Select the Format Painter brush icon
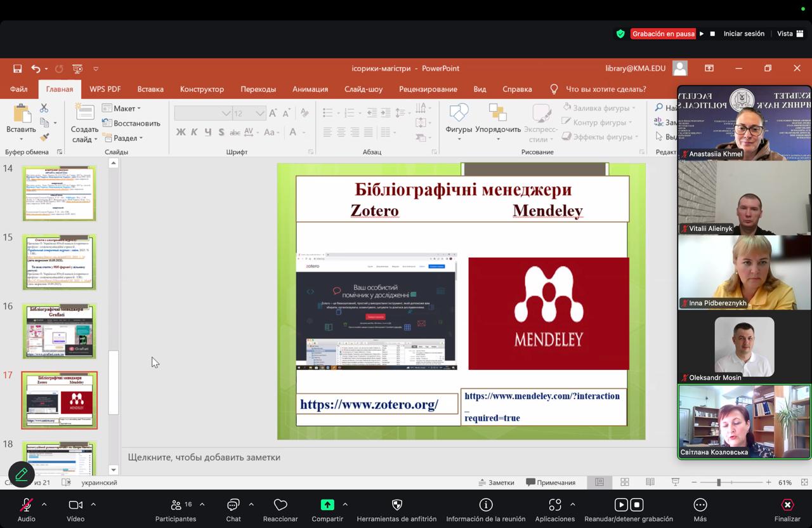 coord(44,136)
